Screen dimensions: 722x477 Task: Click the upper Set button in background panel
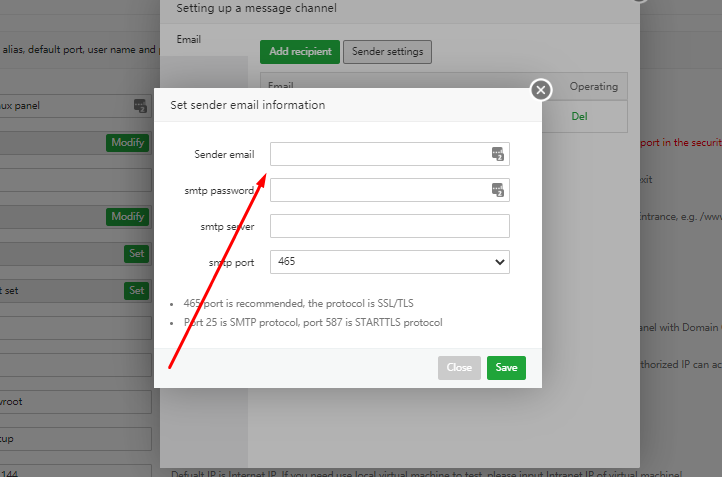(x=136, y=254)
